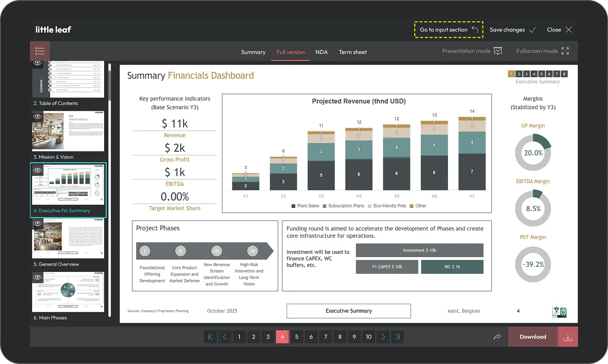Image resolution: width=608 pixels, height=364 pixels.
Task: Select page 7 in pagination
Action: (325, 337)
